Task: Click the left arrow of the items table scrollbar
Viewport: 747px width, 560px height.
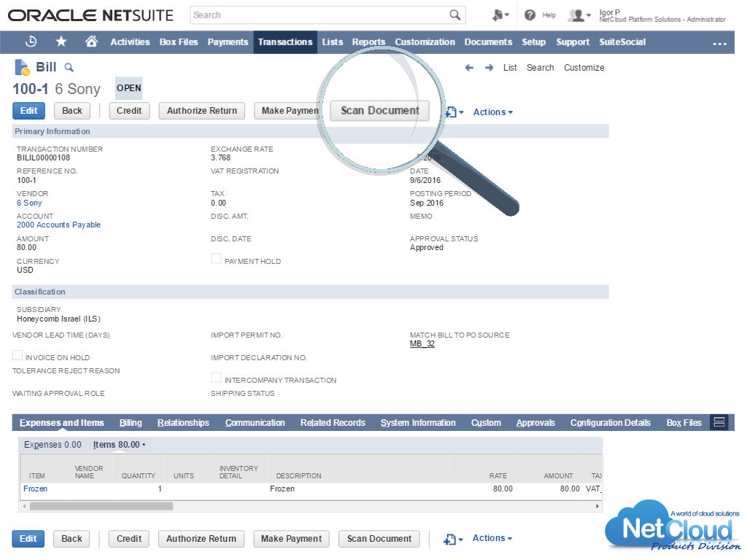Action: pyautogui.click(x=24, y=506)
